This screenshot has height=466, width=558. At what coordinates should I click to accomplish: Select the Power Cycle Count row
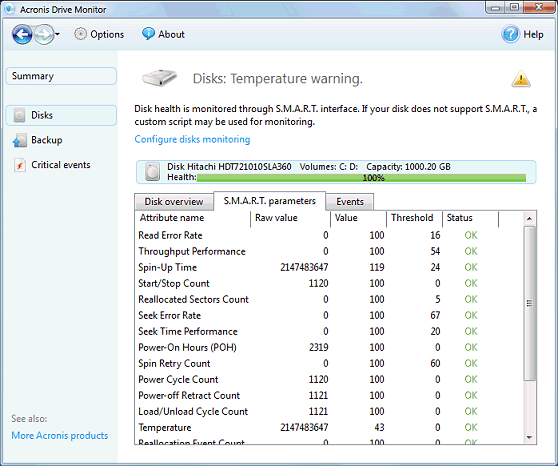point(329,379)
